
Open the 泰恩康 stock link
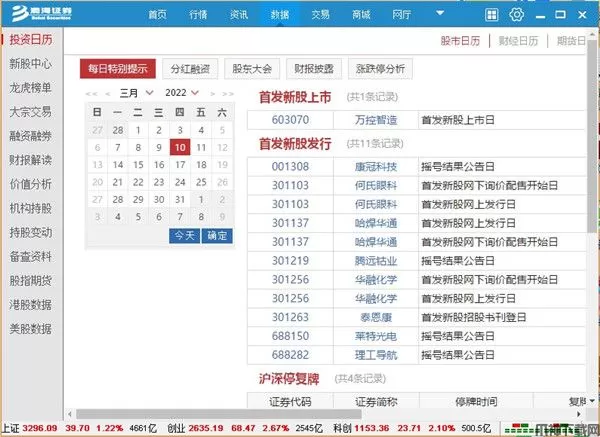click(x=376, y=317)
